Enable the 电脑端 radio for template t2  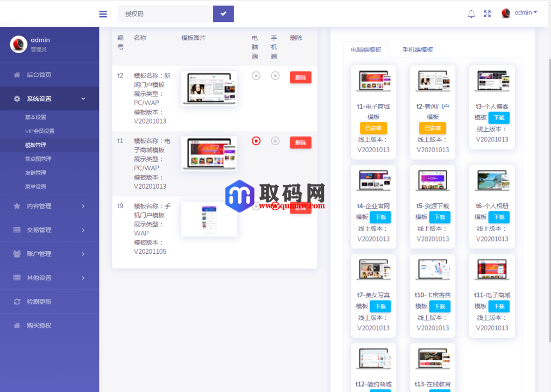pyautogui.click(x=256, y=76)
